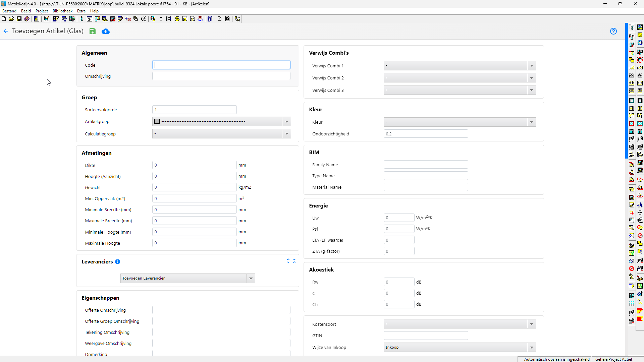
Task: Open a file using the open-folder toolbar icon
Action: [11, 19]
